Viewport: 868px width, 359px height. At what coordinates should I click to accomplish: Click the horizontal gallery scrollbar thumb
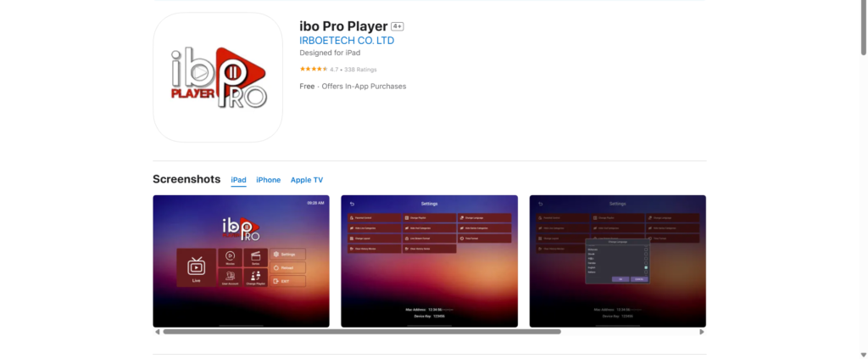361,332
